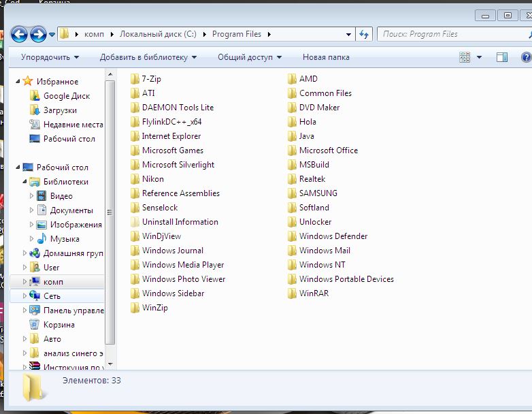Viewport: 532px width, 414px height.
Task: Open the Общий доступ dropdown
Action: pos(249,57)
